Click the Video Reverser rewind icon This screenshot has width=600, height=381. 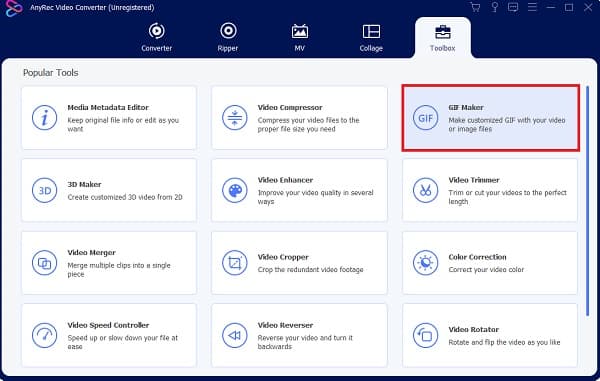(x=235, y=335)
